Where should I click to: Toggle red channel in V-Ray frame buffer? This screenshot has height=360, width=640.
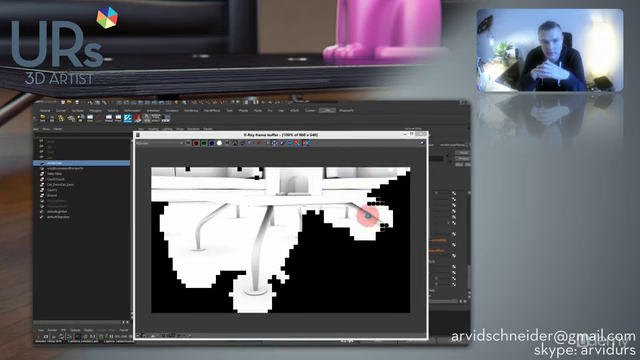click(196, 143)
